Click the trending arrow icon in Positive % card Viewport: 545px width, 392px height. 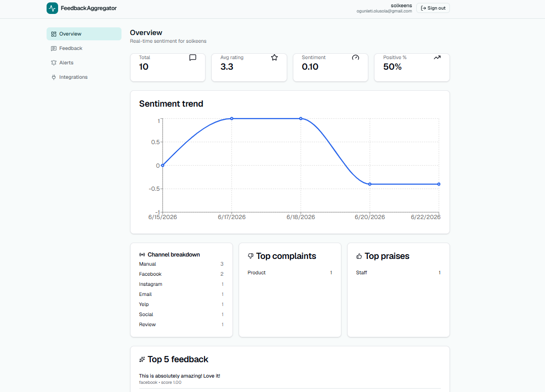[x=437, y=57]
